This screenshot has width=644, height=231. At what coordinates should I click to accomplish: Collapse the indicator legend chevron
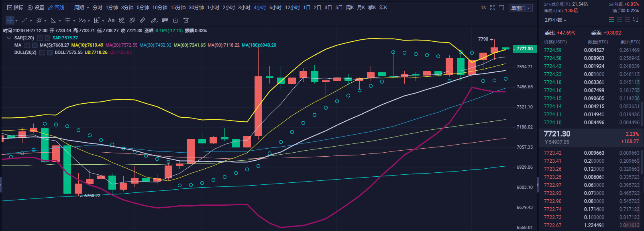tap(9, 38)
